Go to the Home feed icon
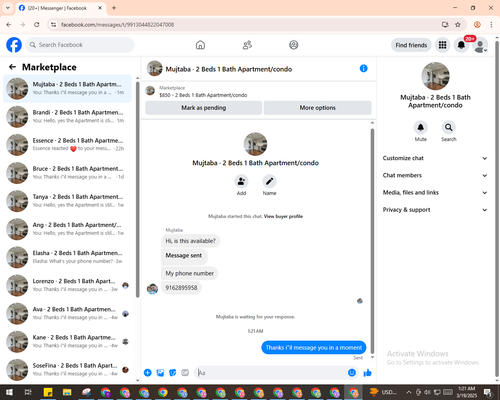Viewport: 500px width, 400px height. [200, 45]
